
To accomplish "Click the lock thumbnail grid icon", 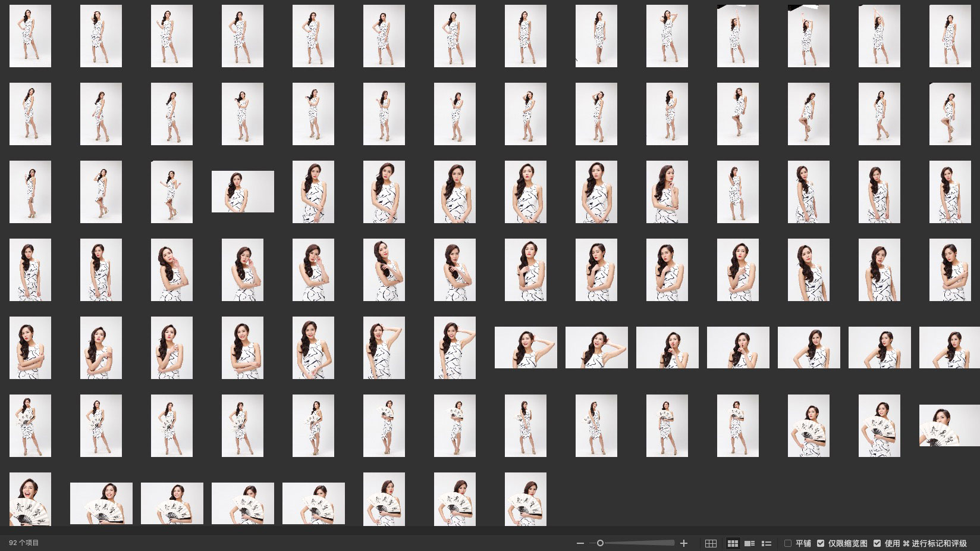I will (x=711, y=543).
